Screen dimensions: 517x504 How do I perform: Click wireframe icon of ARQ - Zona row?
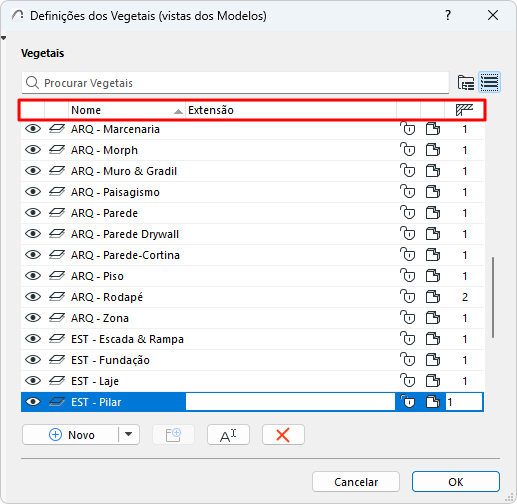(57, 318)
